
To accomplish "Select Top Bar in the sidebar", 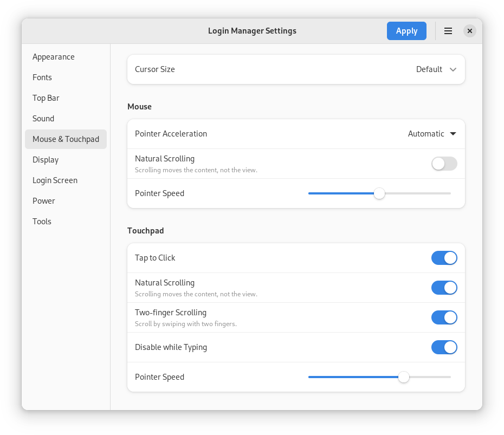I will (x=46, y=98).
